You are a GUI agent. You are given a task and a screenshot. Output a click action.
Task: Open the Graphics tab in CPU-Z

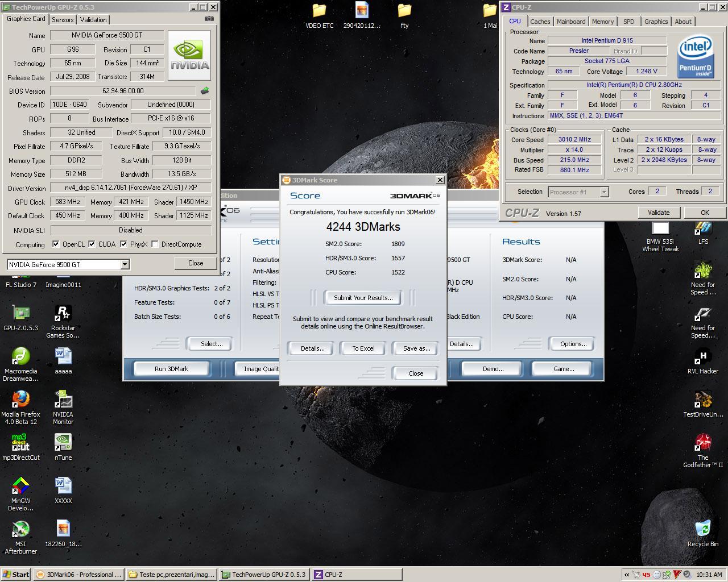tap(656, 22)
